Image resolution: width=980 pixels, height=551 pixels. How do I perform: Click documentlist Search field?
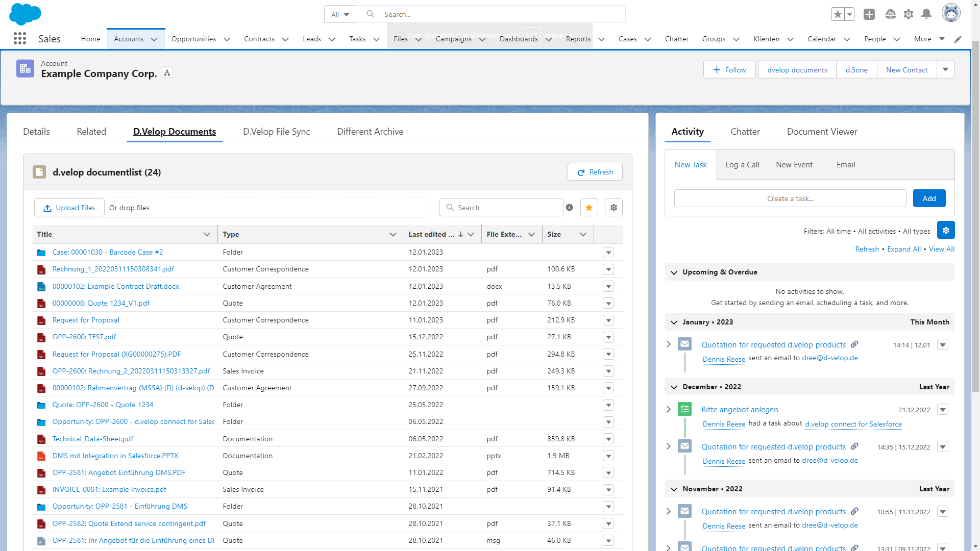pyautogui.click(x=501, y=208)
